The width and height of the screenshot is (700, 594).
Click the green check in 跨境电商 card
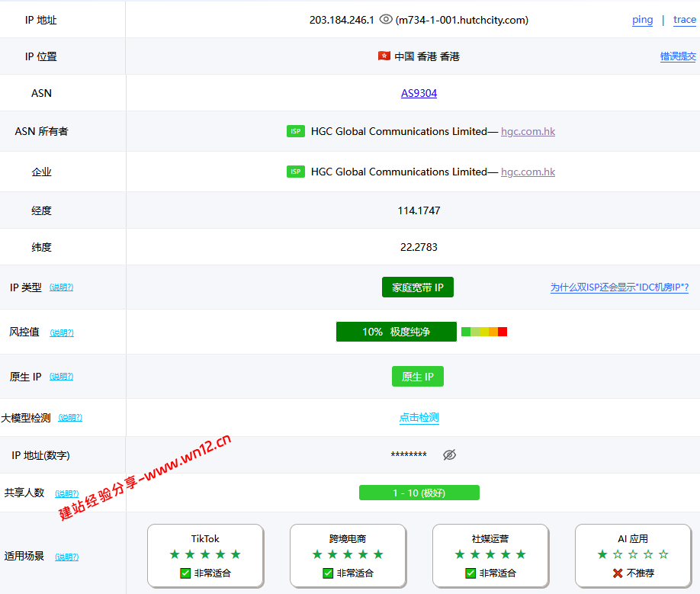328,573
